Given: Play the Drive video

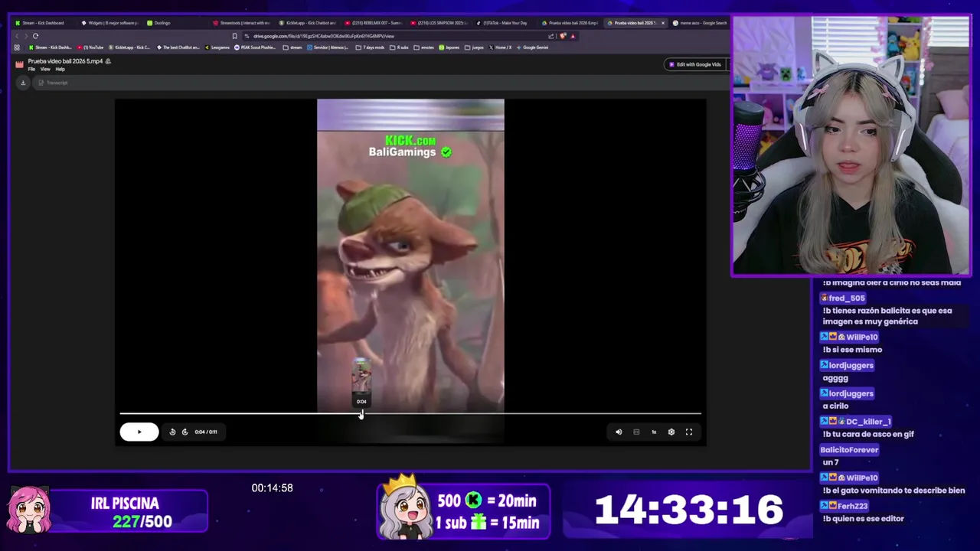Looking at the screenshot, I should (139, 432).
